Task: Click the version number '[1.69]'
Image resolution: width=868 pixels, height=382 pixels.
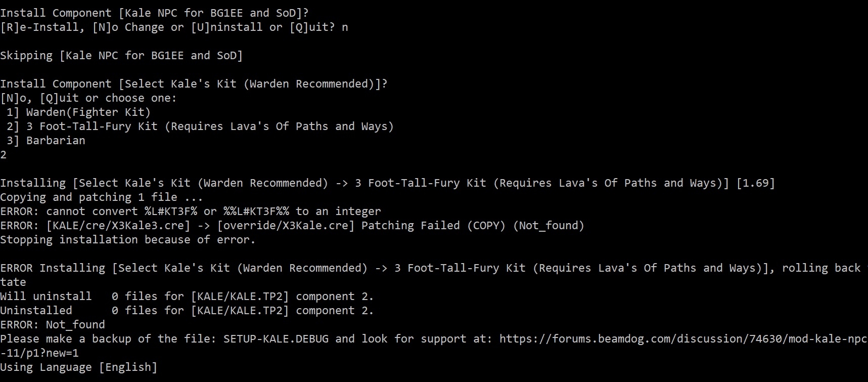Action: pos(755,183)
